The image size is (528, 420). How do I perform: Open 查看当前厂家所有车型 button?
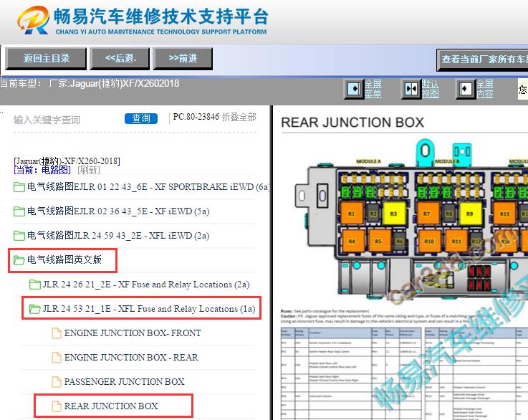click(x=483, y=60)
